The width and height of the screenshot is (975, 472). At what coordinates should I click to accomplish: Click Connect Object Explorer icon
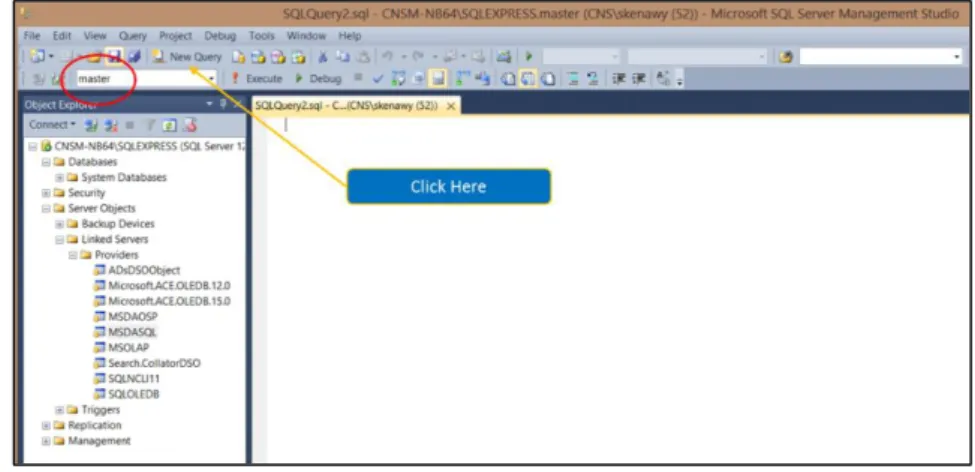(x=90, y=125)
